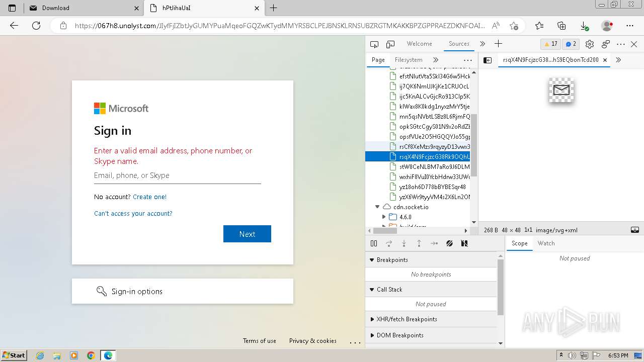Show more DevTools tabs chevron

click(x=482, y=44)
